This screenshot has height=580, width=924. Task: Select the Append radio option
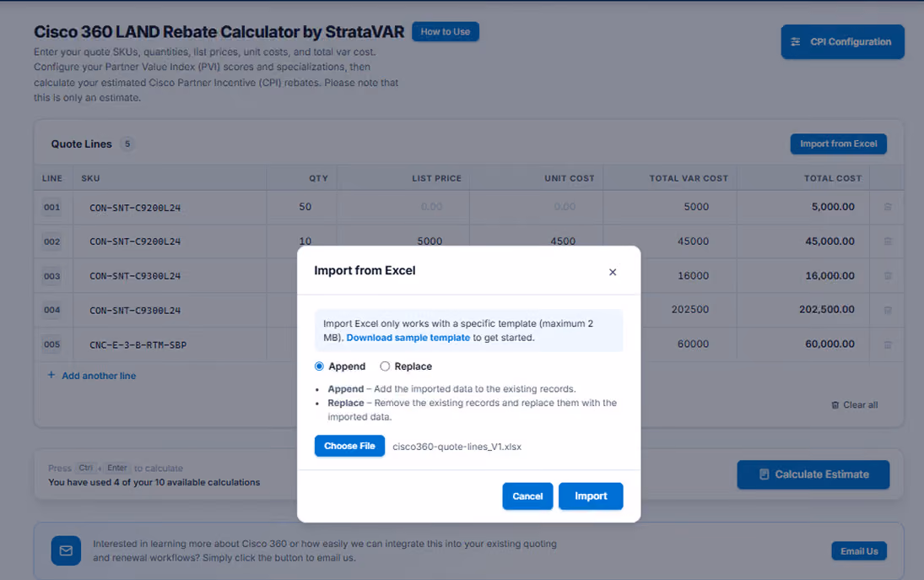click(x=320, y=366)
